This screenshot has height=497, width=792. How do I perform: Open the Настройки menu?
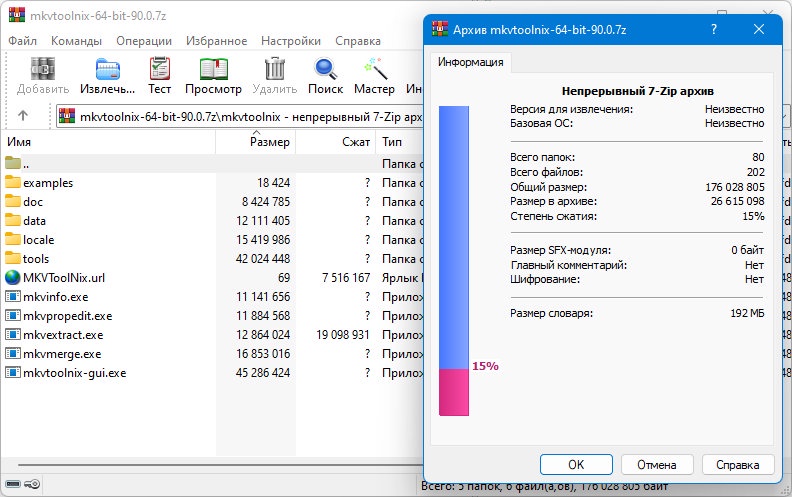pos(290,41)
